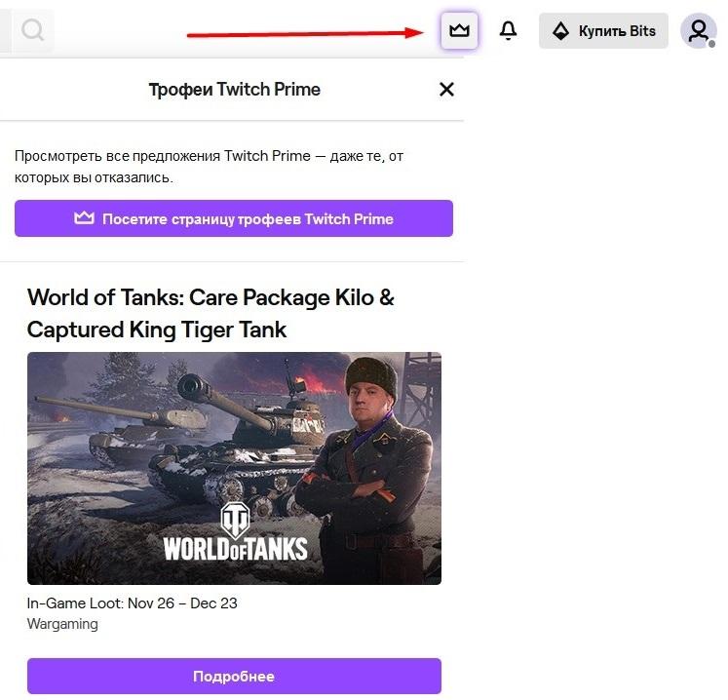728x700 pixels.
Task: Click the search magnifier icon
Action: (x=32, y=30)
